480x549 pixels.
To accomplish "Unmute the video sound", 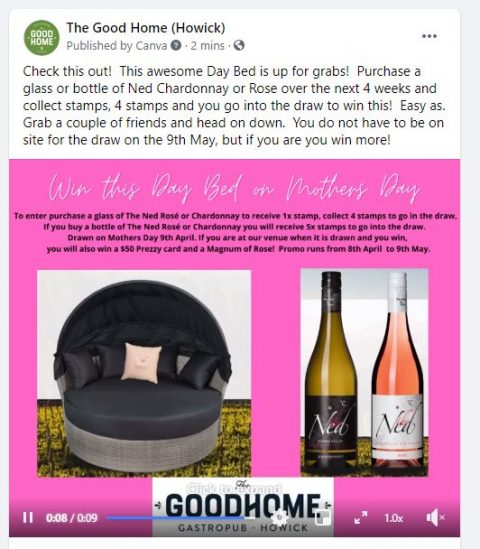I will 435,517.
